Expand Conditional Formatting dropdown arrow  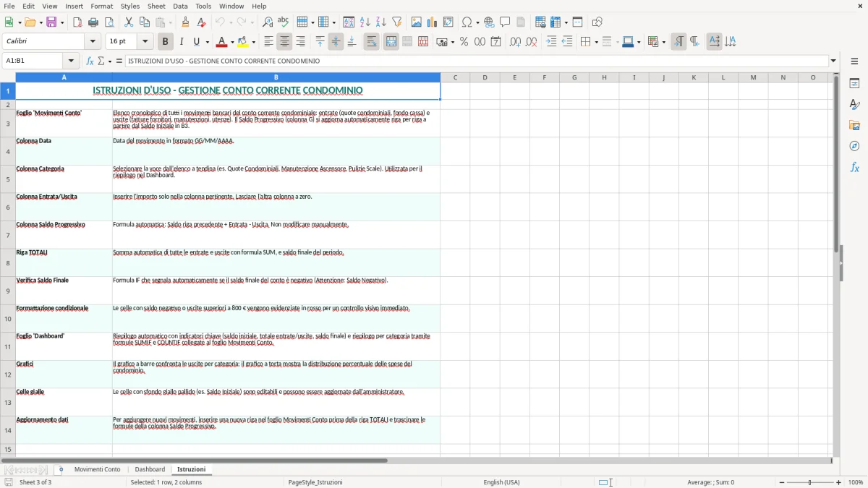(664, 42)
